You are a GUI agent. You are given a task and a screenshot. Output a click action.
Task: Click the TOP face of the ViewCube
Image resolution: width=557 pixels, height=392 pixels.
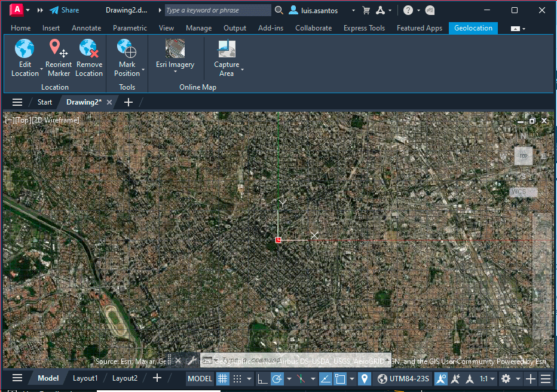(x=524, y=156)
